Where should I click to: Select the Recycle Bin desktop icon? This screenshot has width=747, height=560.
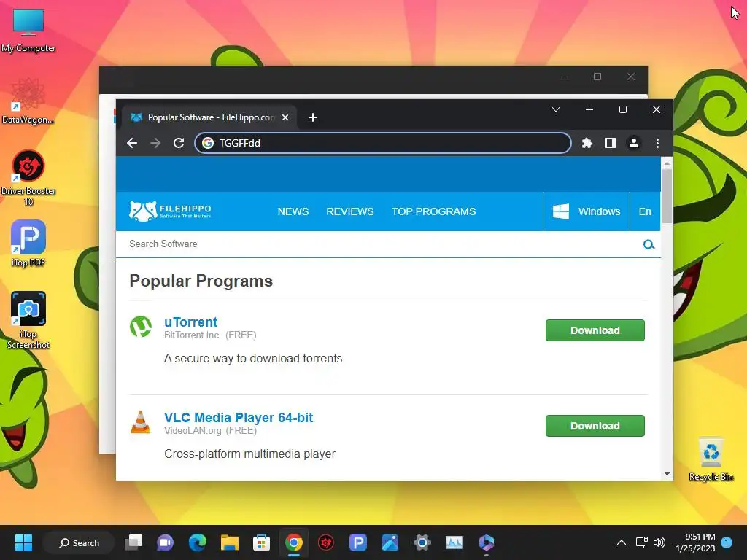tap(711, 459)
